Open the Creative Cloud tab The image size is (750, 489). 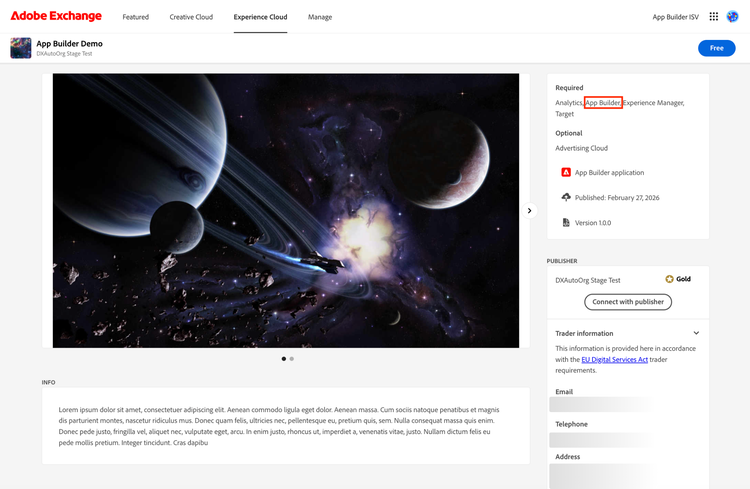pyautogui.click(x=191, y=17)
